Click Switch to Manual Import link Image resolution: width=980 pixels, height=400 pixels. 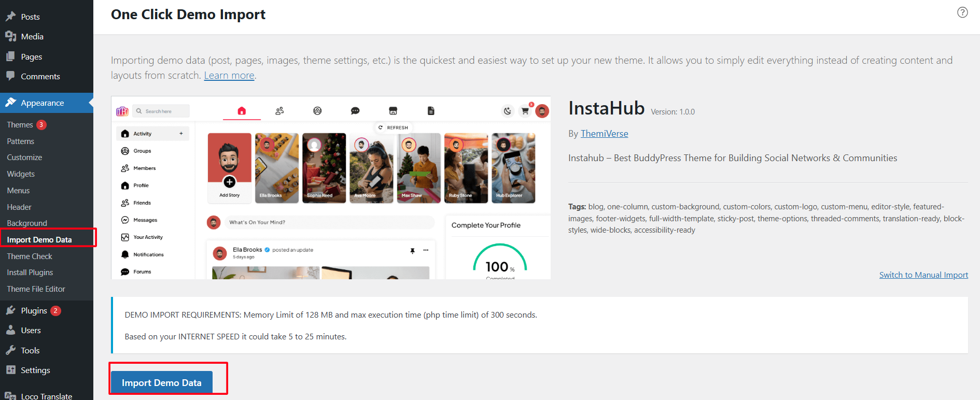click(923, 275)
